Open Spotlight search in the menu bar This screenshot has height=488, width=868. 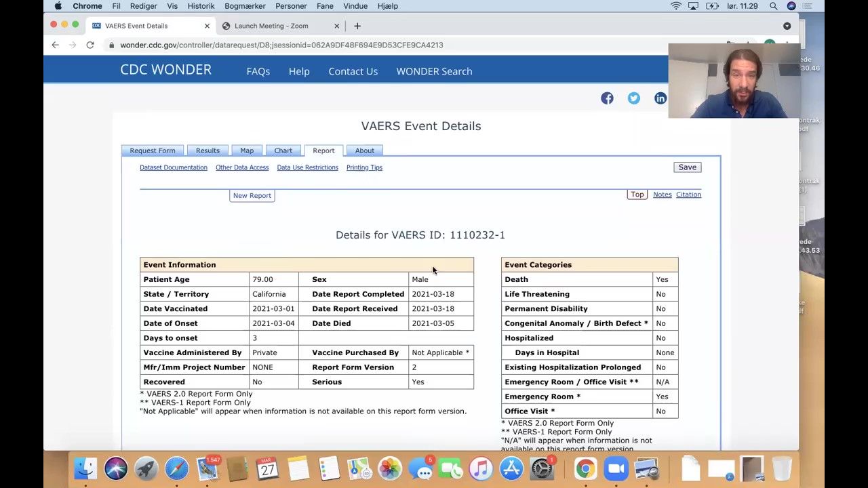[773, 6]
